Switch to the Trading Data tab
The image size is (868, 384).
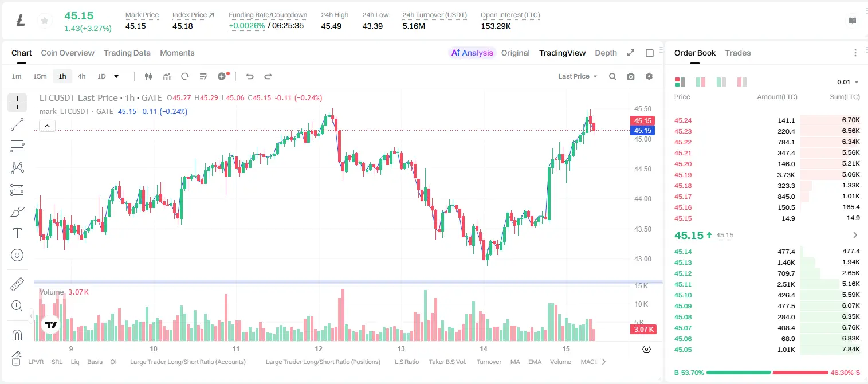[x=127, y=53]
